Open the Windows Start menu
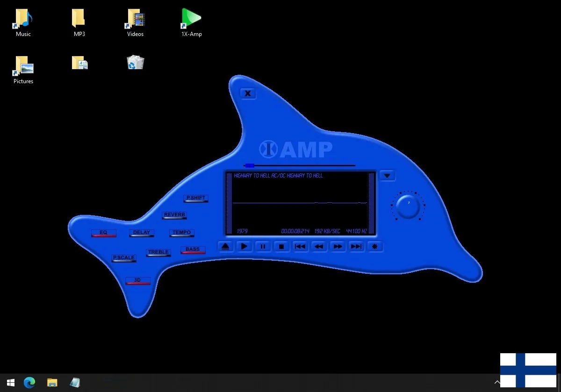The height and width of the screenshot is (392, 561). (x=10, y=383)
